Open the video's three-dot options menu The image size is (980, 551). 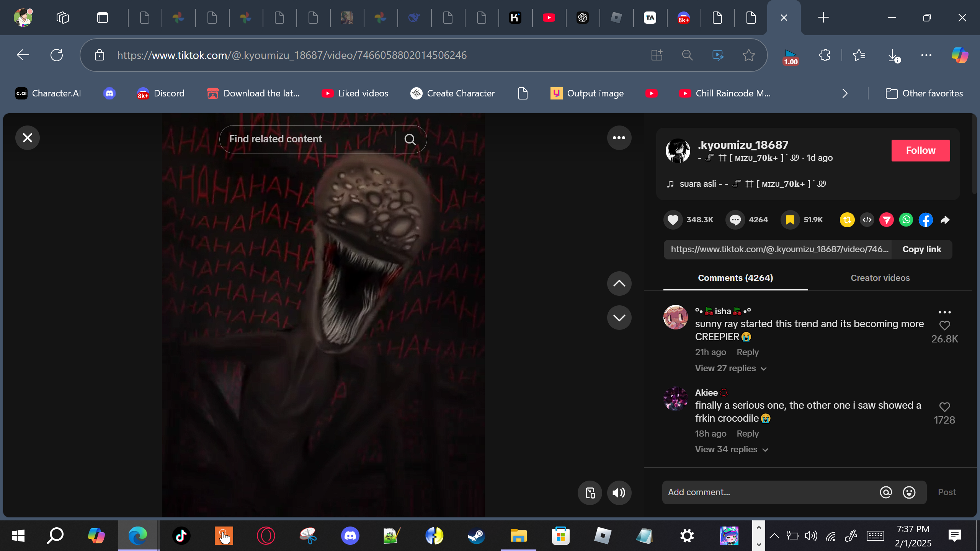(x=619, y=138)
